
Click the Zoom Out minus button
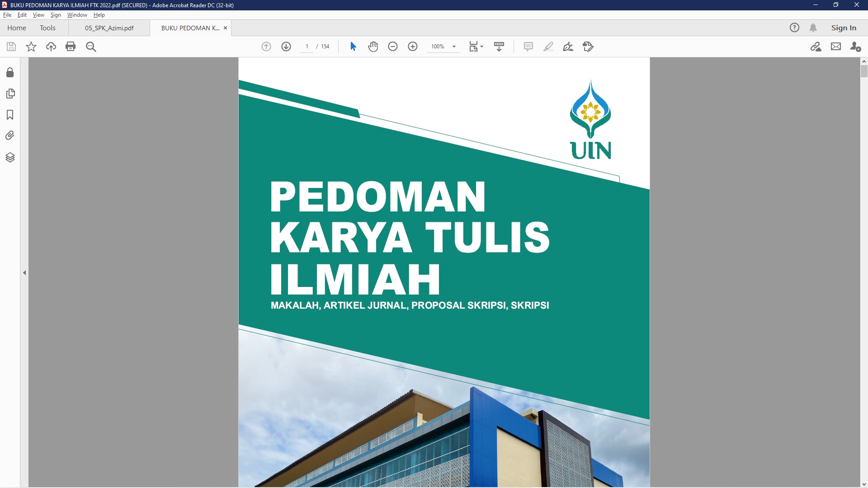tap(392, 47)
